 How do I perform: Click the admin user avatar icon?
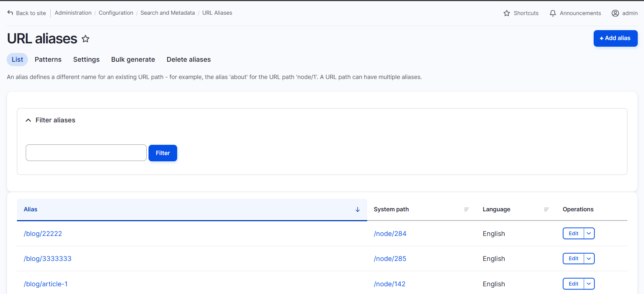click(x=615, y=13)
